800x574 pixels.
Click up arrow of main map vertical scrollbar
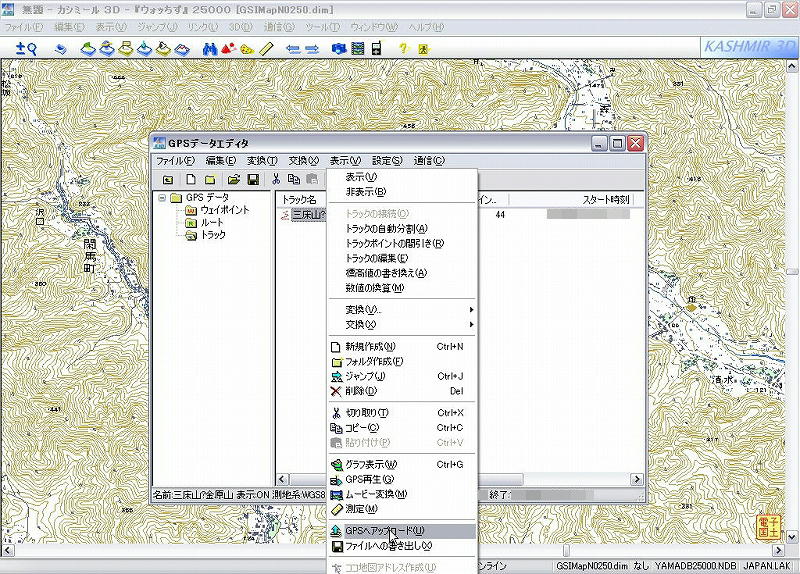[792, 66]
